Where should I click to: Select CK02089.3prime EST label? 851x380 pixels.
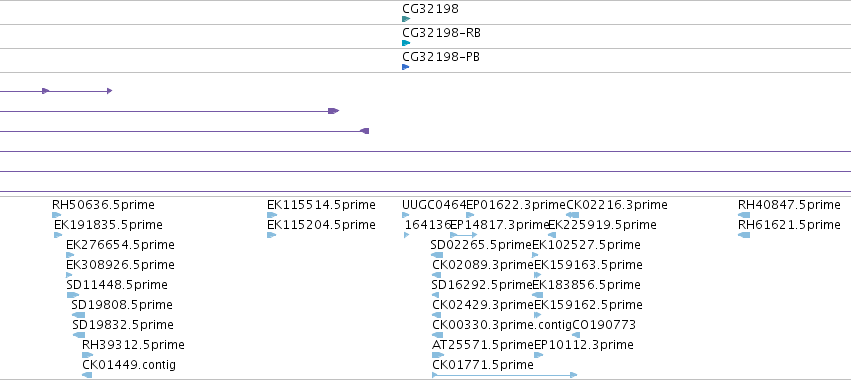[483, 265]
